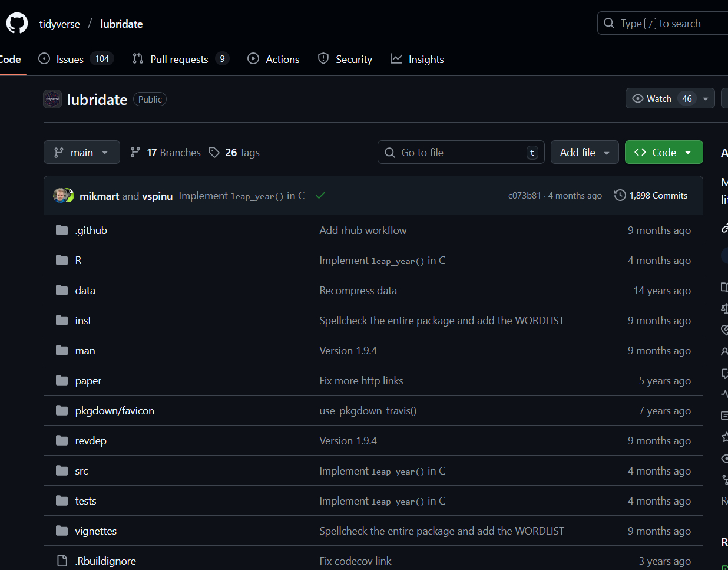Click the green commit status checkmark

tap(320, 196)
